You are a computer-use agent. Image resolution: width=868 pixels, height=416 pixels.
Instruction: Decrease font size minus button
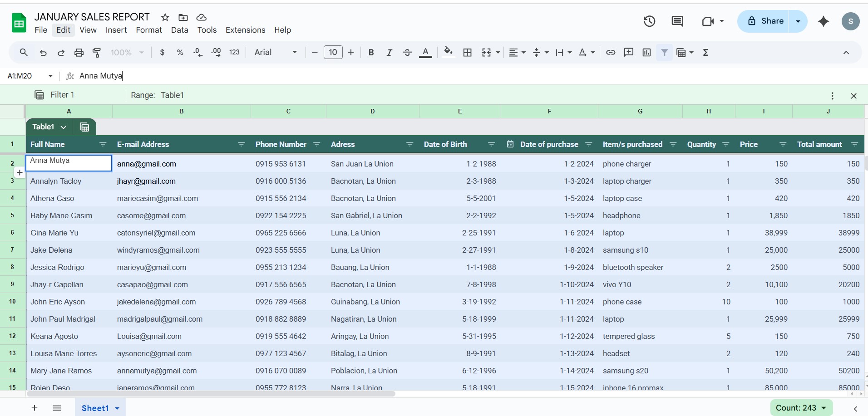(x=315, y=53)
